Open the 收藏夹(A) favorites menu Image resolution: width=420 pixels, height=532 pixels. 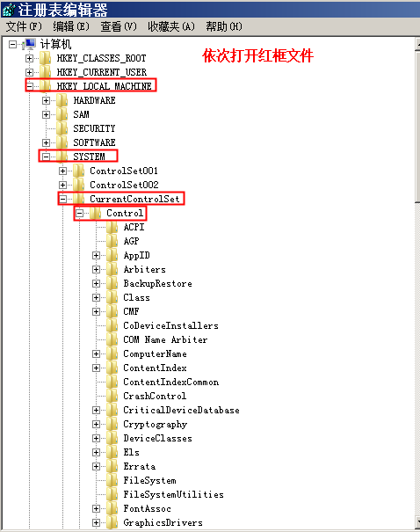coord(171,26)
